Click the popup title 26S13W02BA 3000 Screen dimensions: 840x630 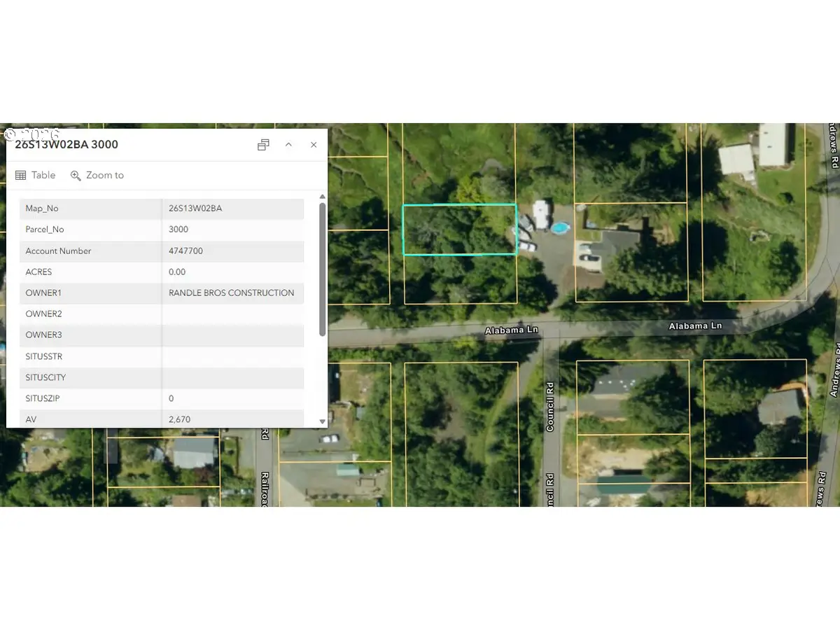pos(66,145)
